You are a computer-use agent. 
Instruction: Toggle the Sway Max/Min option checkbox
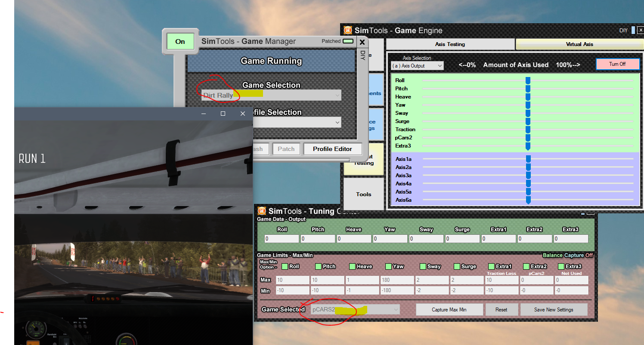click(422, 266)
